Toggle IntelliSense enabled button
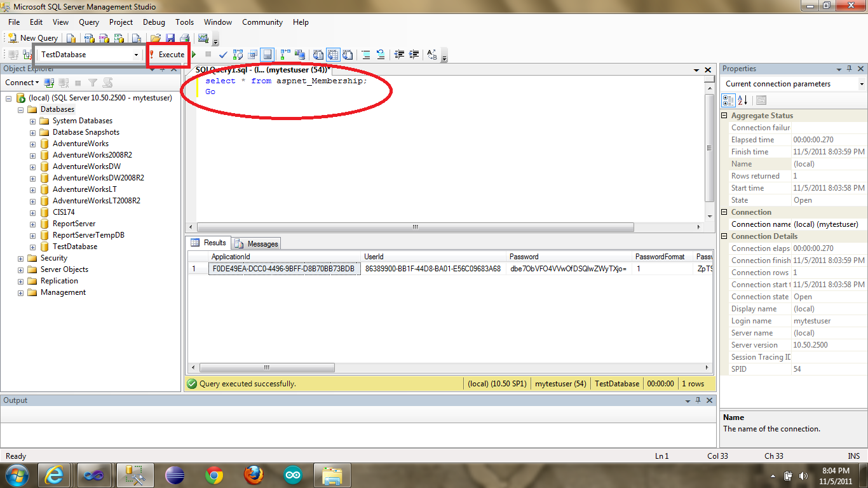Viewport: 868px width, 488px height. tap(267, 55)
